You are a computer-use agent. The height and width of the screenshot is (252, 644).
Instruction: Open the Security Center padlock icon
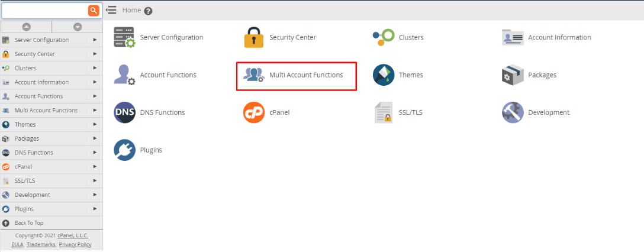(x=254, y=37)
